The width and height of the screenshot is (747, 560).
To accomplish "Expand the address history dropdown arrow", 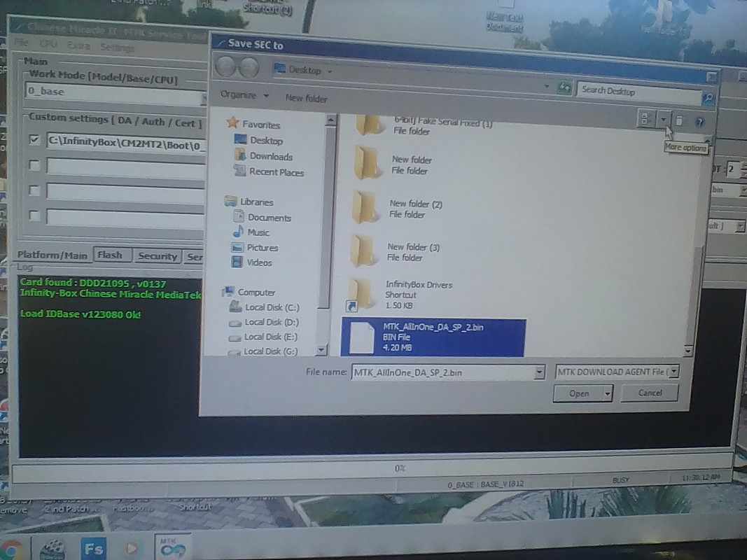I will pos(547,87).
